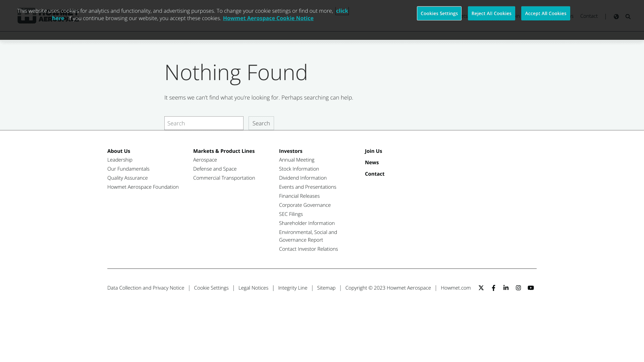Click the magnifier search icon in header
This screenshot has height=362, width=644.
pos(628,16)
